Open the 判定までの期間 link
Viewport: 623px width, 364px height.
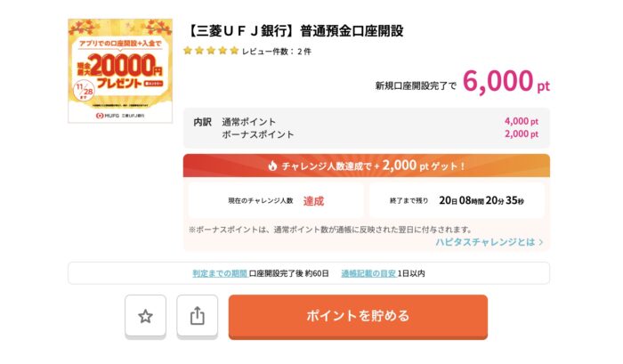[x=219, y=273]
